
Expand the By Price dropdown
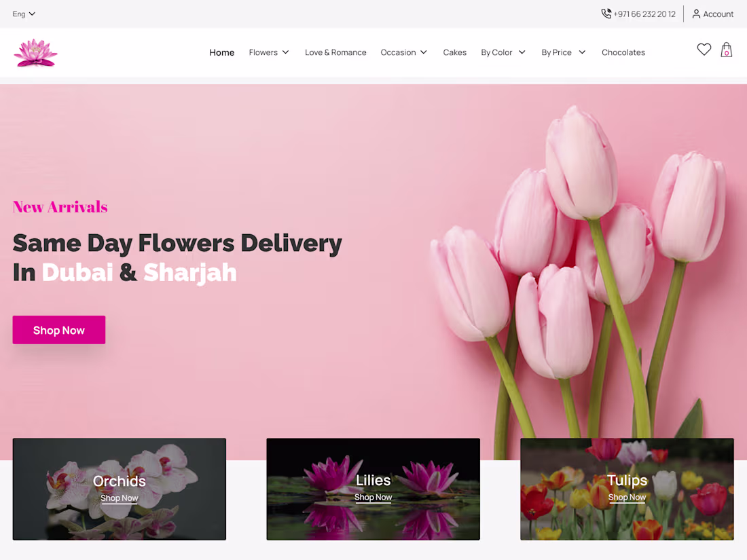tap(562, 52)
